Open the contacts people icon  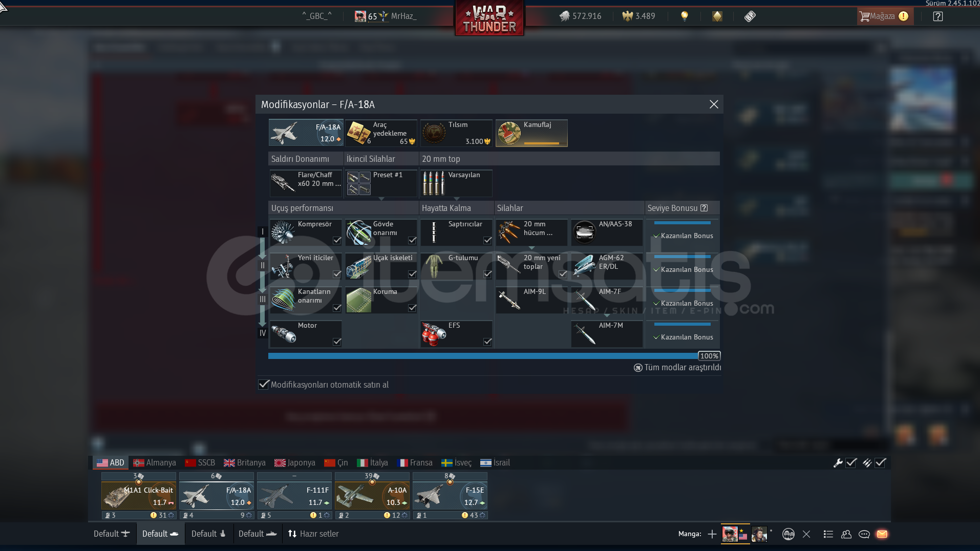pos(846,534)
